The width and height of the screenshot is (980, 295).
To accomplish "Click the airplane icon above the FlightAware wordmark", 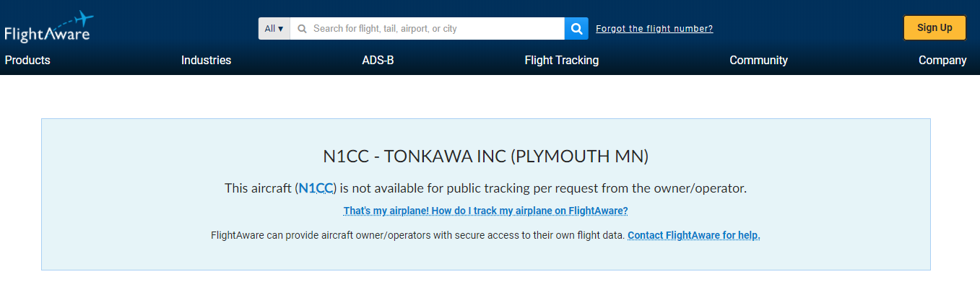I will pos(84,17).
